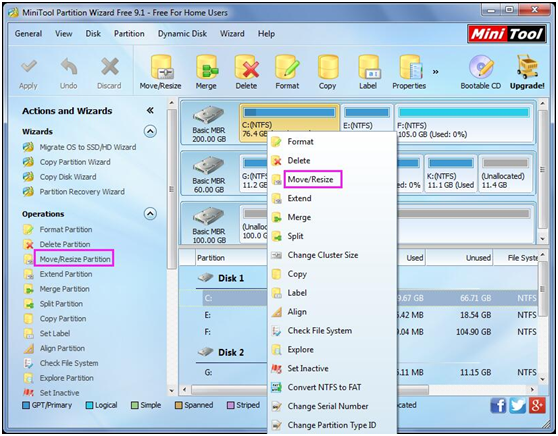Image resolution: width=558 pixels, height=436 pixels.
Task: Click the Discard X icon
Action: point(110,66)
